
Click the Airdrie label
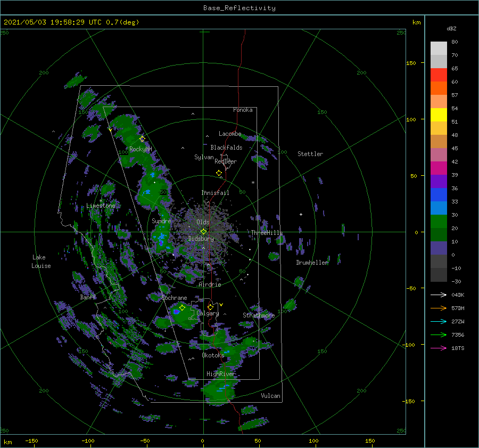[210, 284]
